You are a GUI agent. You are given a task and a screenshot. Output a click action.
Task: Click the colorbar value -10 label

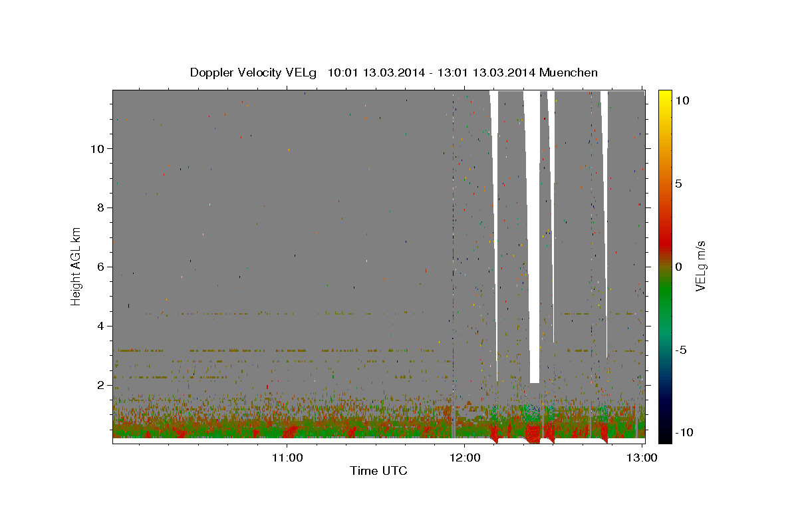(x=684, y=432)
